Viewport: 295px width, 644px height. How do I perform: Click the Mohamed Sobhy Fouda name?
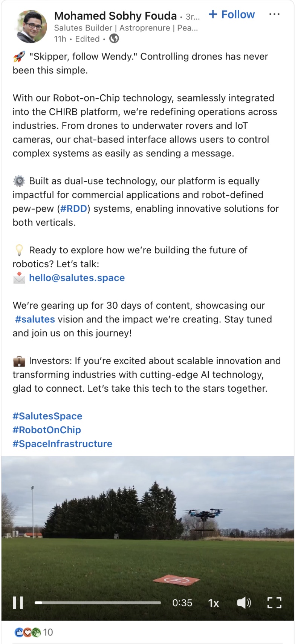tap(115, 16)
